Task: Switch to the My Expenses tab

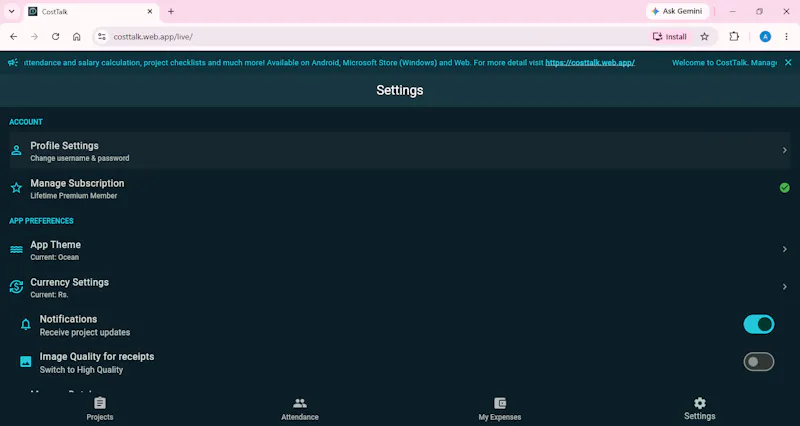Action: click(x=500, y=409)
